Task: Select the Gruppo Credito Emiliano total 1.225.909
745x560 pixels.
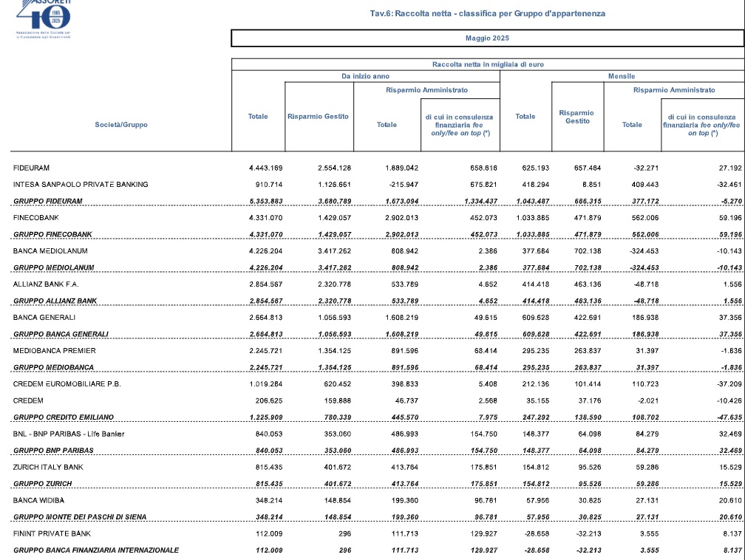Action: [x=265, y=417]
